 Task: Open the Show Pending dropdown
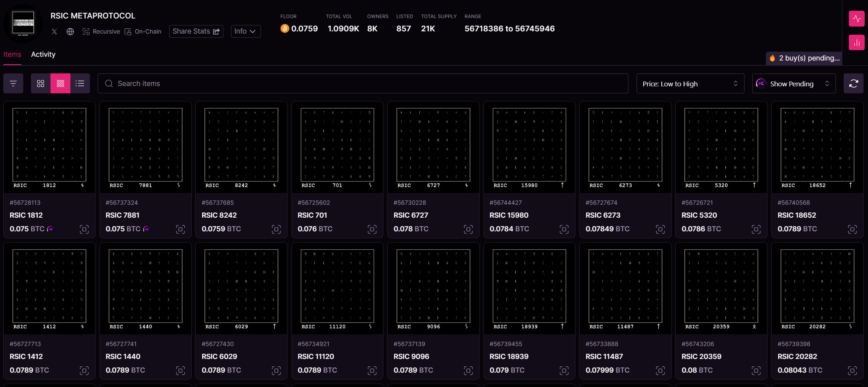[x=794, y=84]
